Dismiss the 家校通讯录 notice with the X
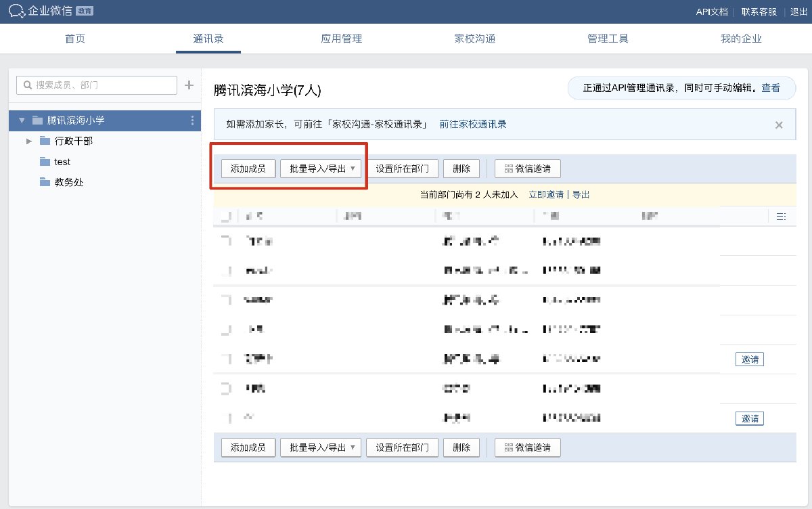 click(x=779, y=125)
